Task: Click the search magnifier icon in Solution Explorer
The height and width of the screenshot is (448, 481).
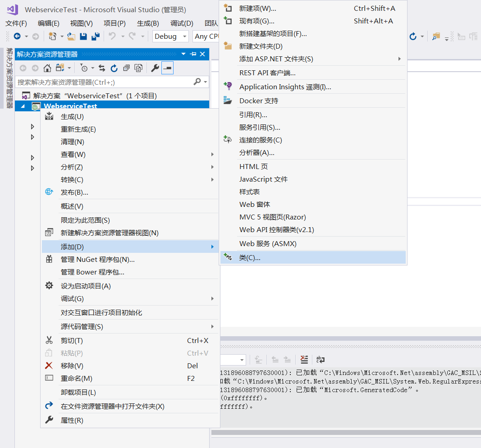Action: [x=197, y=82]
